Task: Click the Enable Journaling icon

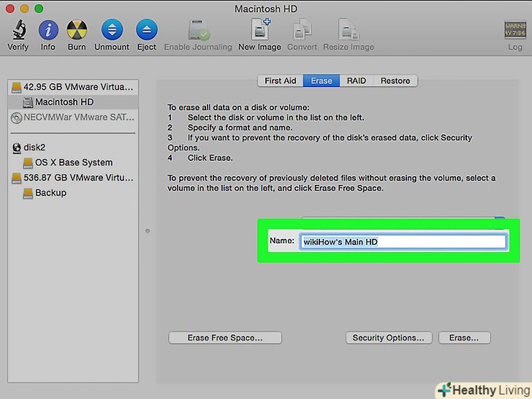Action: coord(199,30)
